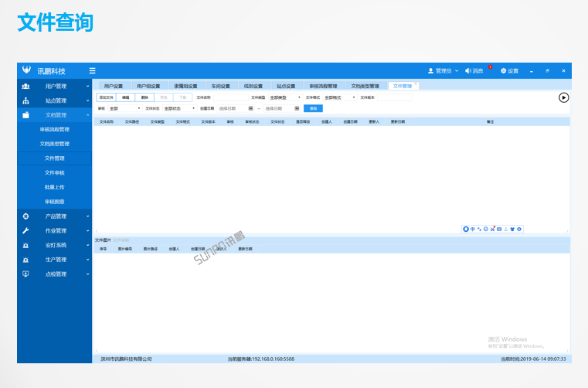Screen dimensions: 588x388
Task: Open 设置 gear icon in header
Action: click(x=503, y=70)
